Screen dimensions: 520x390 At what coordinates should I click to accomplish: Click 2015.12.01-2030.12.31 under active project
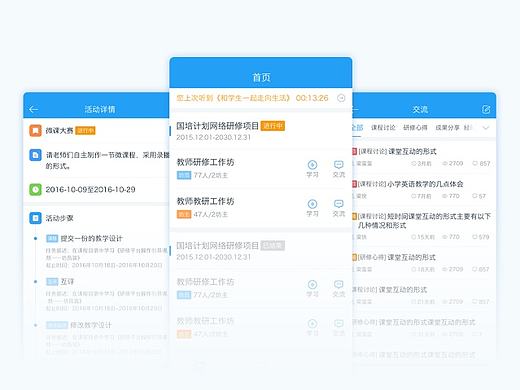click(x=213, y=137)
